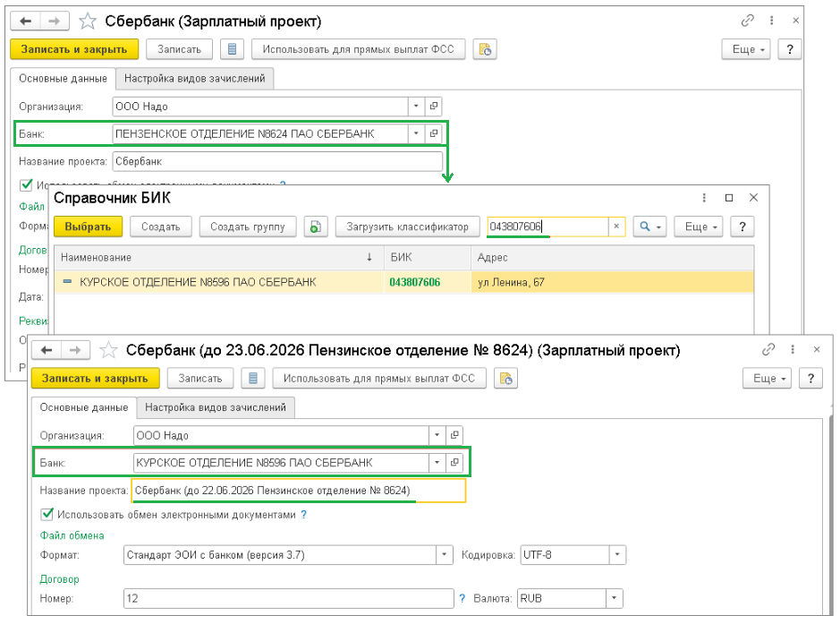Viewport: 840px width, 624px height.
Task: Click document history icon in top toolbar
Action: click(x=485, y=49)
